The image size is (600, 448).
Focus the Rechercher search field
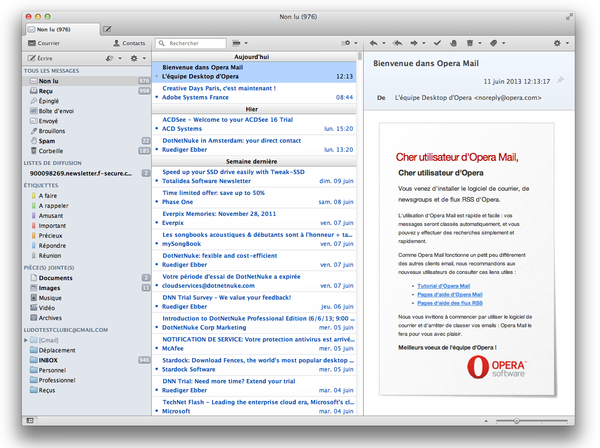click(191, 43)
